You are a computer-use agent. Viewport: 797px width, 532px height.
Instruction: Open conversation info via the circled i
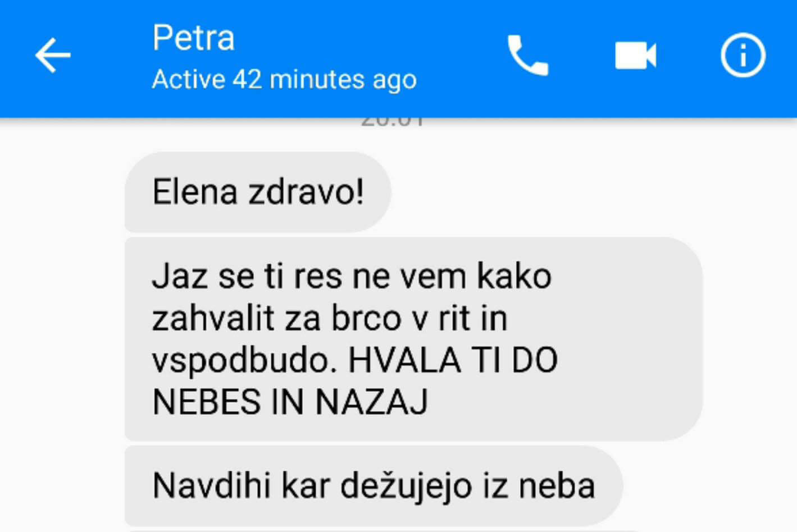743,55
